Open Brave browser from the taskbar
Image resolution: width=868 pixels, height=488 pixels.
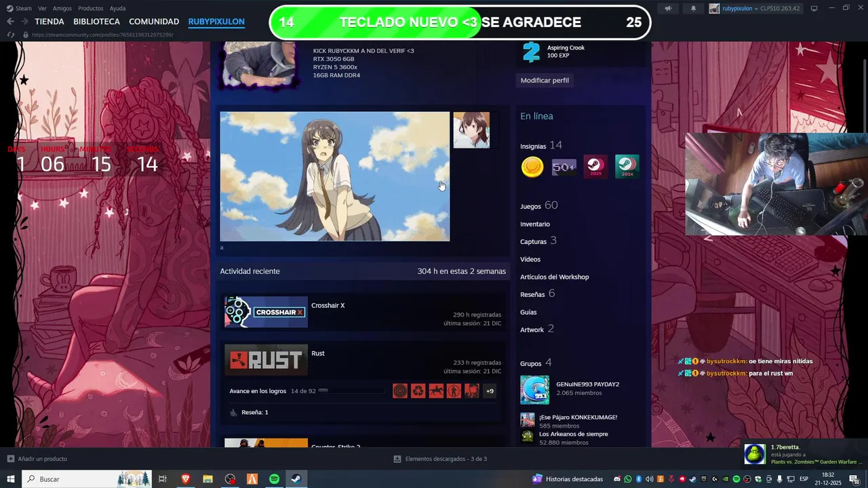point(185,479)
